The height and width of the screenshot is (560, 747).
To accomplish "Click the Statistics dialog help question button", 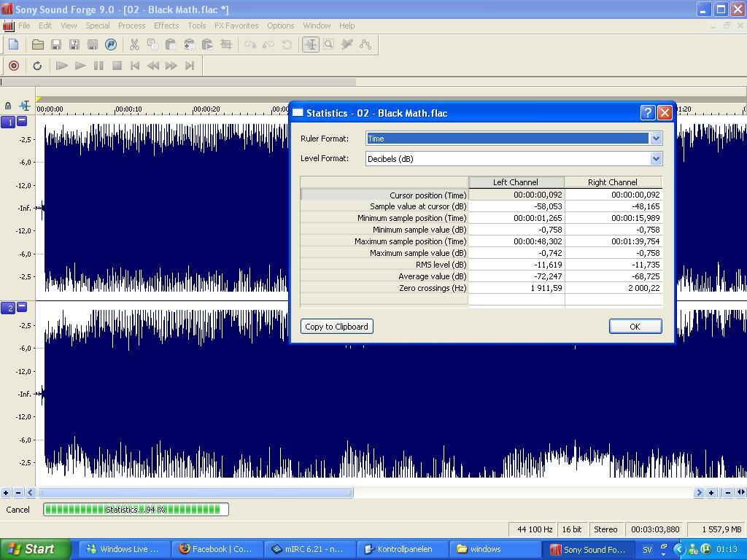I will [648, 113].
